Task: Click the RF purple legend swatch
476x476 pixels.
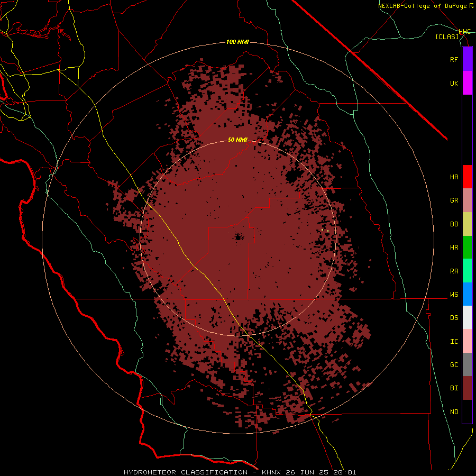Action: [467, 59]
